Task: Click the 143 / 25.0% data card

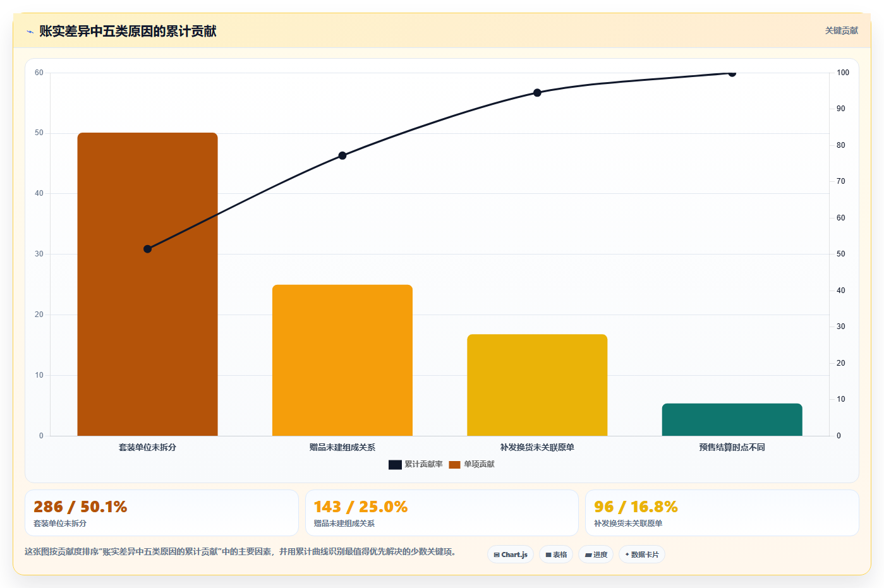Action: (442, 513)
